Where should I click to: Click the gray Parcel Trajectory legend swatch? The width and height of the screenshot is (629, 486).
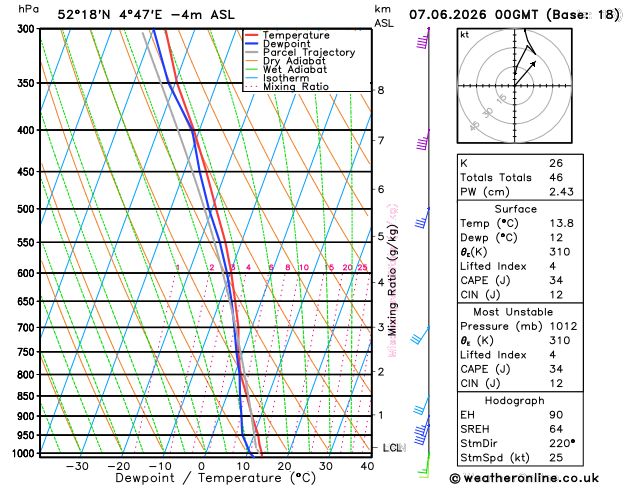coord(252,53)
